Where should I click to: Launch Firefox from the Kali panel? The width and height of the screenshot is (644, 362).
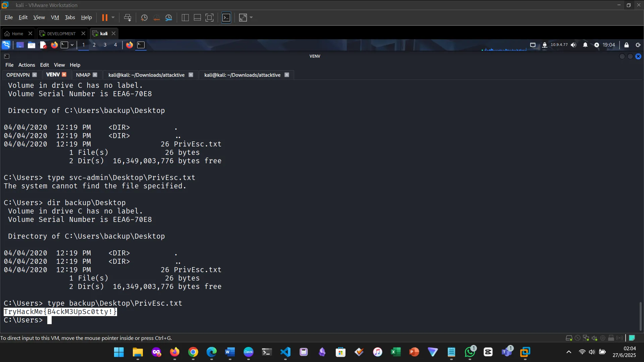(x=54, y=45)
